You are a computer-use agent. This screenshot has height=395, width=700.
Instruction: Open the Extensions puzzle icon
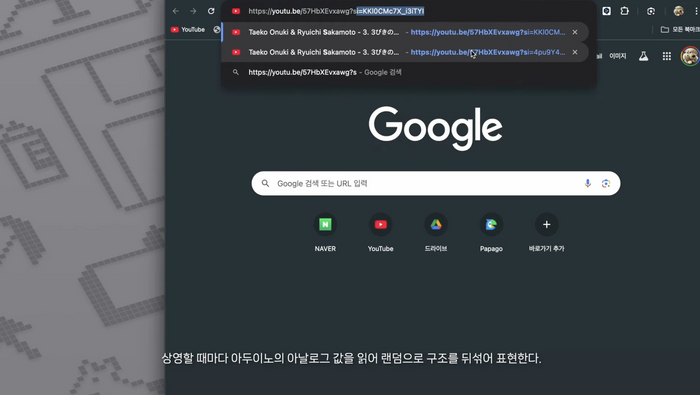(625, 11)
